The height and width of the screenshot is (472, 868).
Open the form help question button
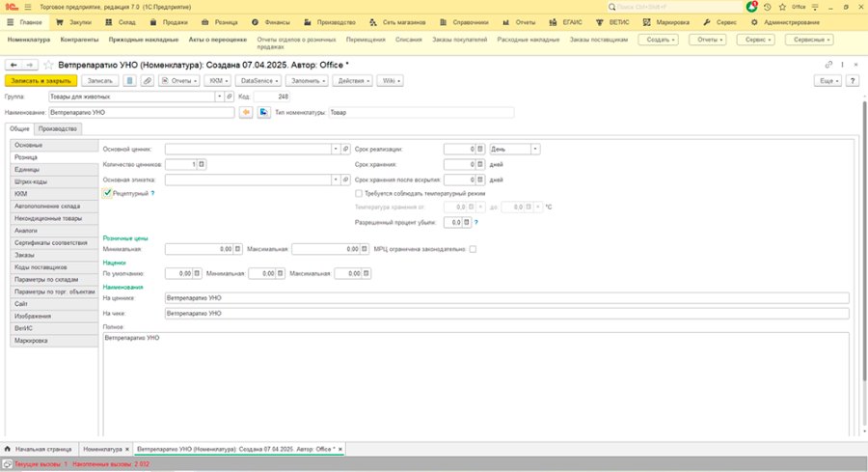[x=853, y=81]
